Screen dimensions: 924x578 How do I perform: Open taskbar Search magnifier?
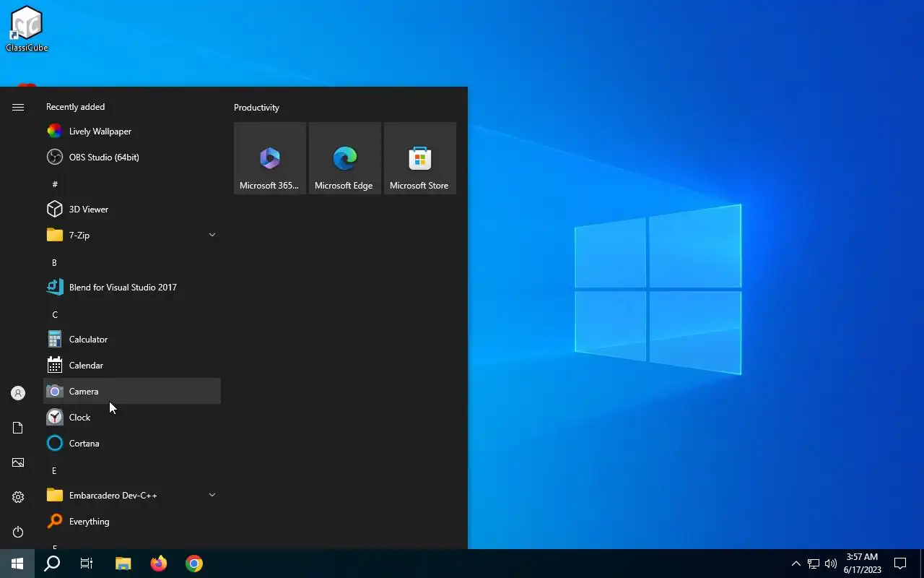pos(52,564)
